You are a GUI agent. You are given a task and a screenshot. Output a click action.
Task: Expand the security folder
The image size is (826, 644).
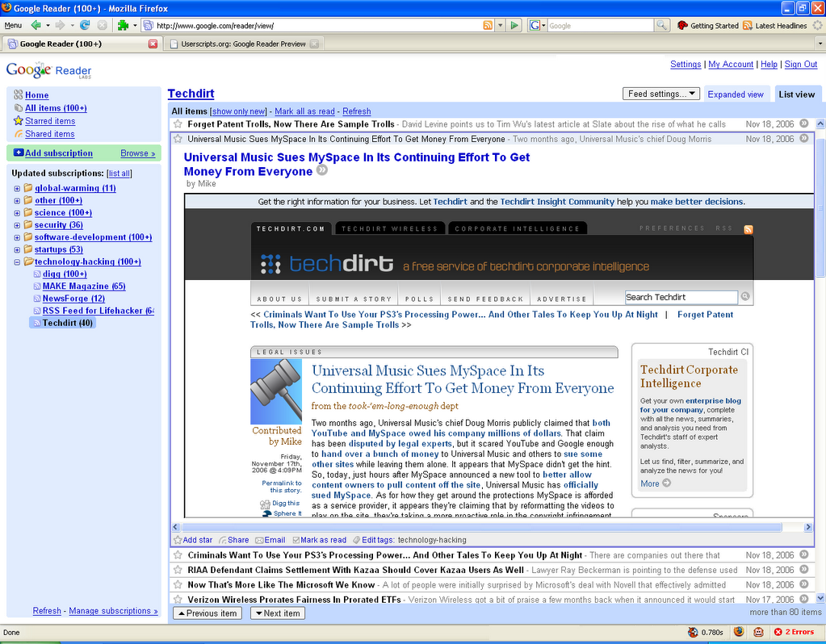(17, 225)
